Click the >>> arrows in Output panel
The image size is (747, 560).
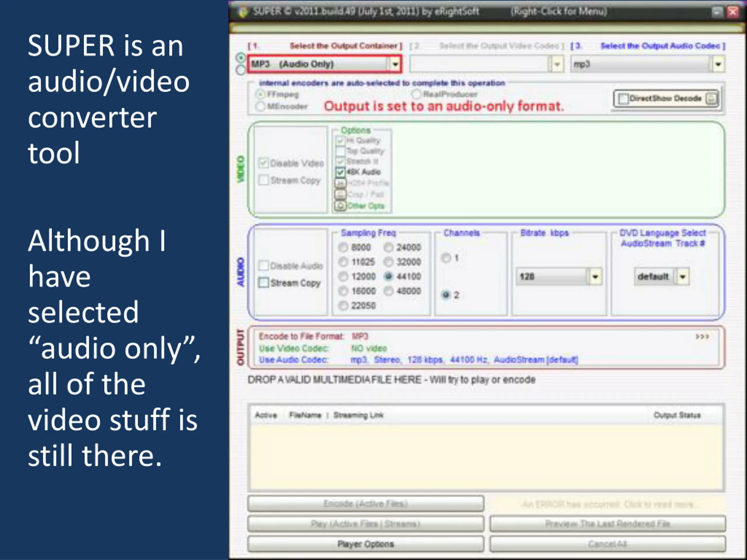702,337
